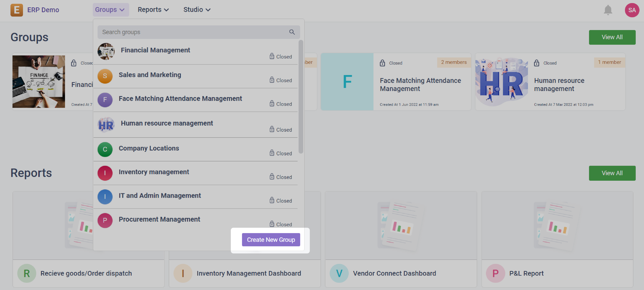Click the groups list scrollbar
Viewport: 644px width, 290px height.
[x=301, y=97]
